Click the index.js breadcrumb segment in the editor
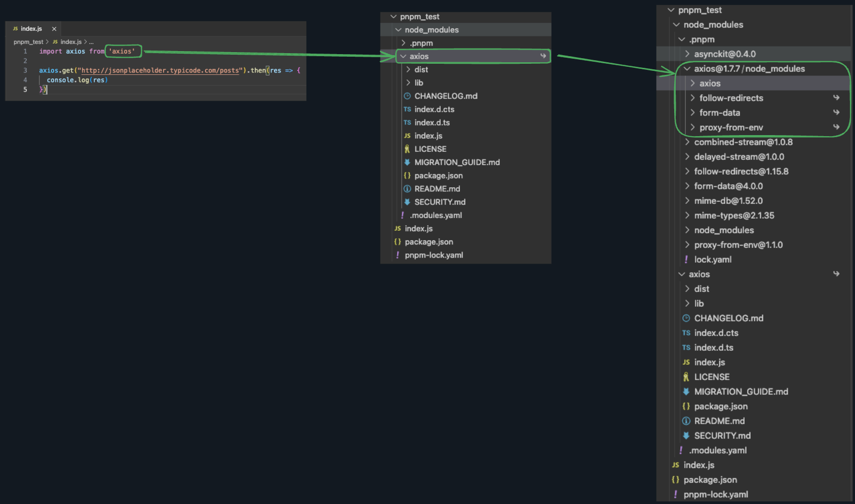 click(x=71, y=42)
